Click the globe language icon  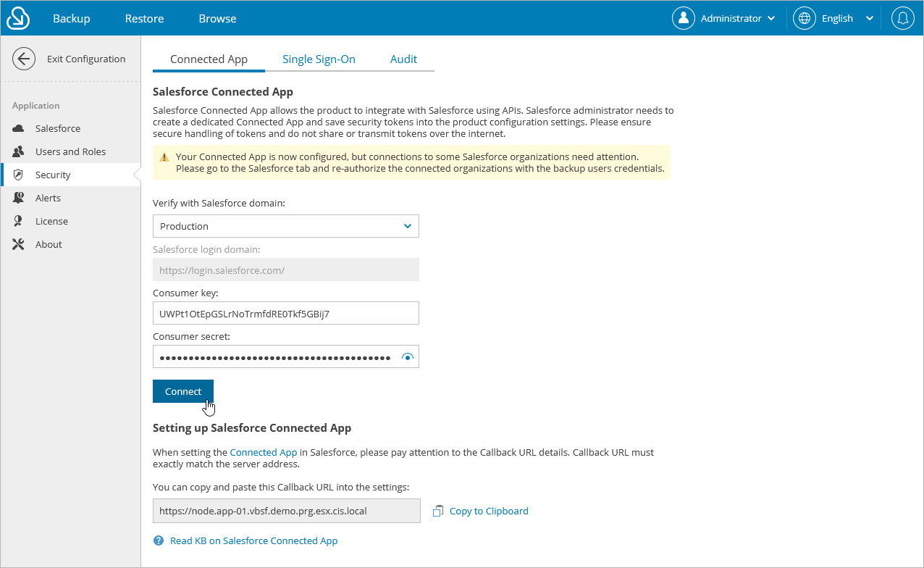point(805,18)
